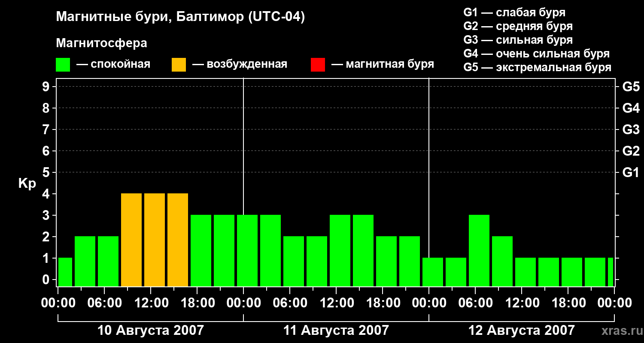Click the '12:00' time label for 11 August
644x343 pixels.
(x=337, y=303)
